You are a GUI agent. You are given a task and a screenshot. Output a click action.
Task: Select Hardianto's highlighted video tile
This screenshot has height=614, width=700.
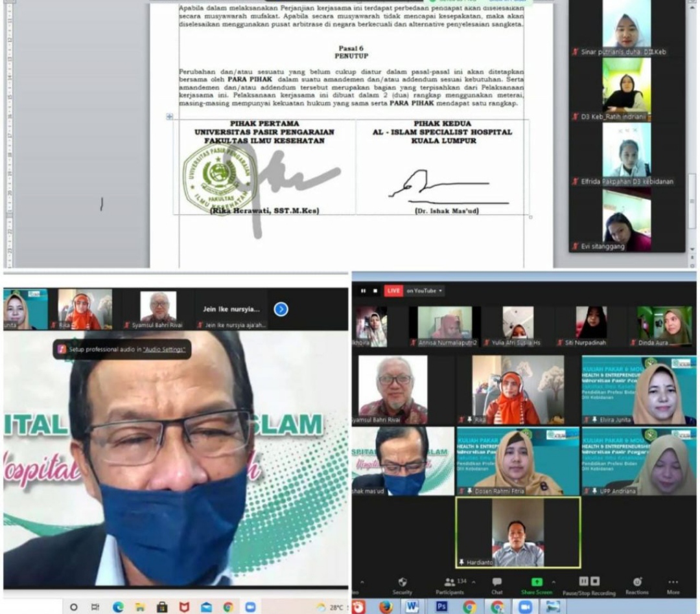[517, 532]
